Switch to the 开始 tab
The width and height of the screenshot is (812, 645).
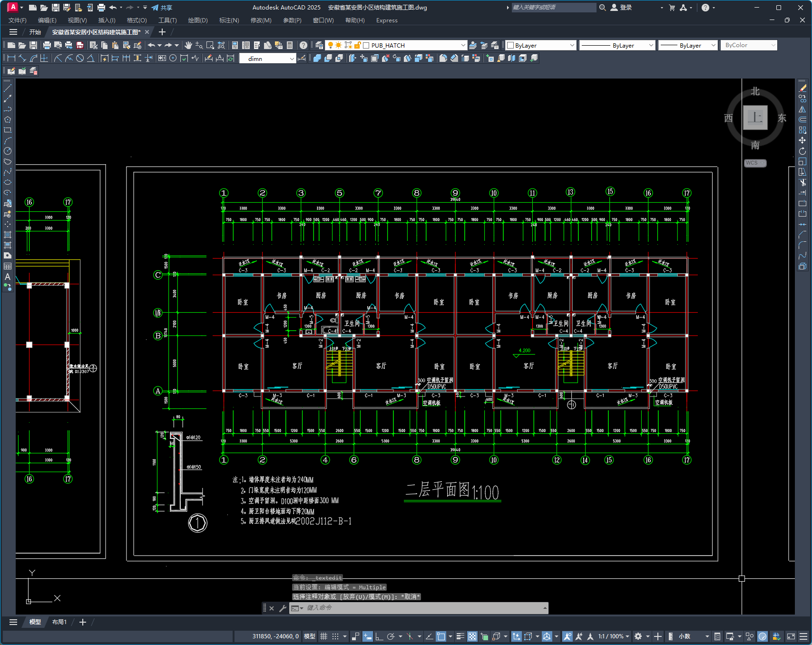click(x=35, y=32)
